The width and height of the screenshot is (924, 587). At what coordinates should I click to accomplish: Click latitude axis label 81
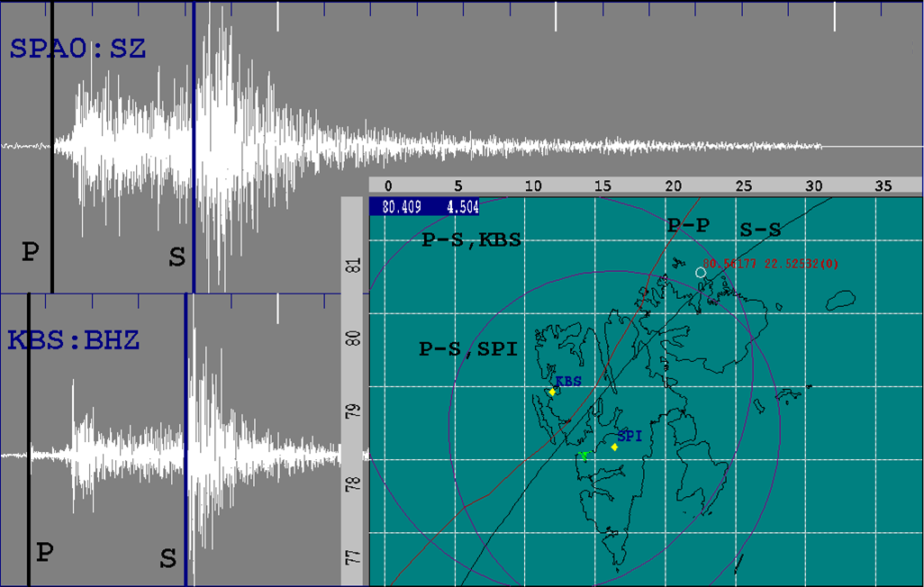click(x=353, y=266)
